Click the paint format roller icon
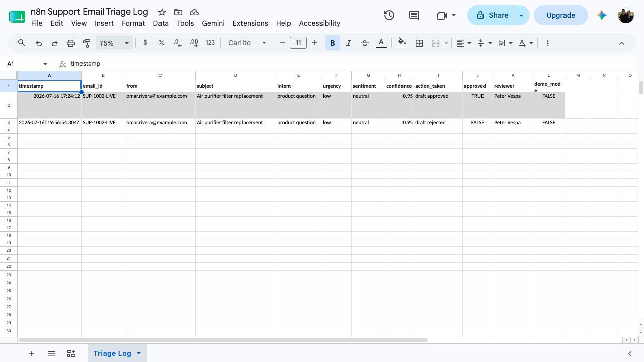The image size is (644, 362). (87, 43)
